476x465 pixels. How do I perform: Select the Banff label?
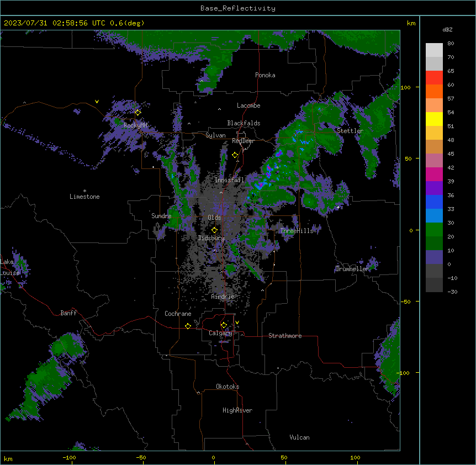[68, 313]
